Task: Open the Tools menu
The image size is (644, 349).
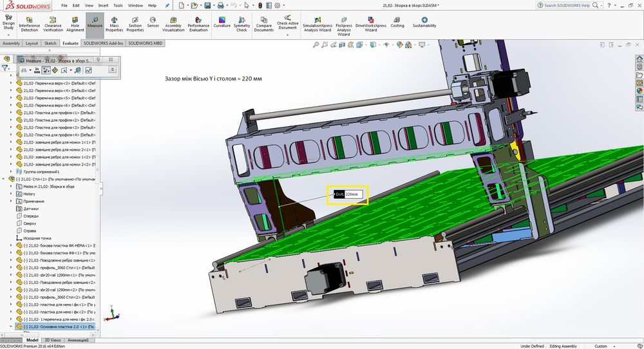Action: tap(118, 5)
